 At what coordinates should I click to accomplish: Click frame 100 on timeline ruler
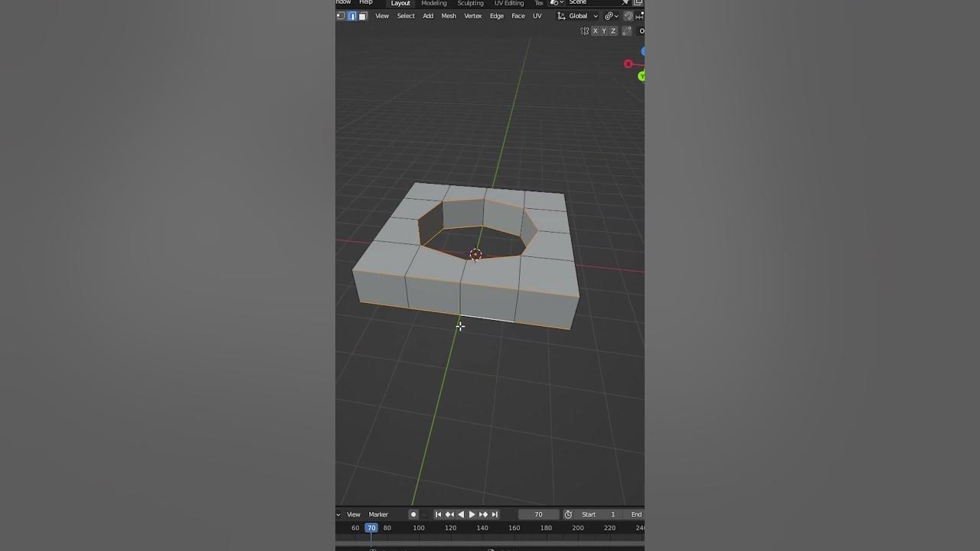tap(419, 527)
